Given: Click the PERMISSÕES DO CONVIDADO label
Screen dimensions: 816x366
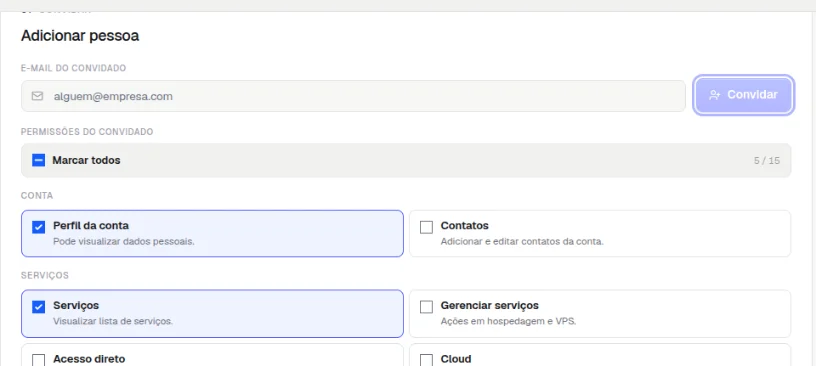Looking at the screenshot, I should point(87,132).
